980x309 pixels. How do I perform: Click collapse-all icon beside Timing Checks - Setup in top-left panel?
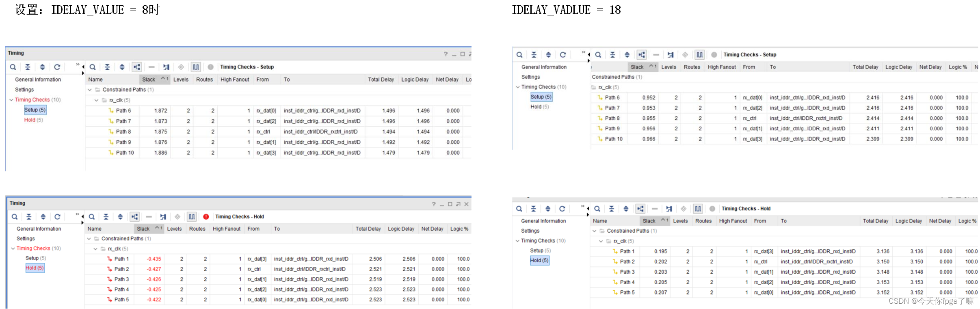tap(107, 67)
